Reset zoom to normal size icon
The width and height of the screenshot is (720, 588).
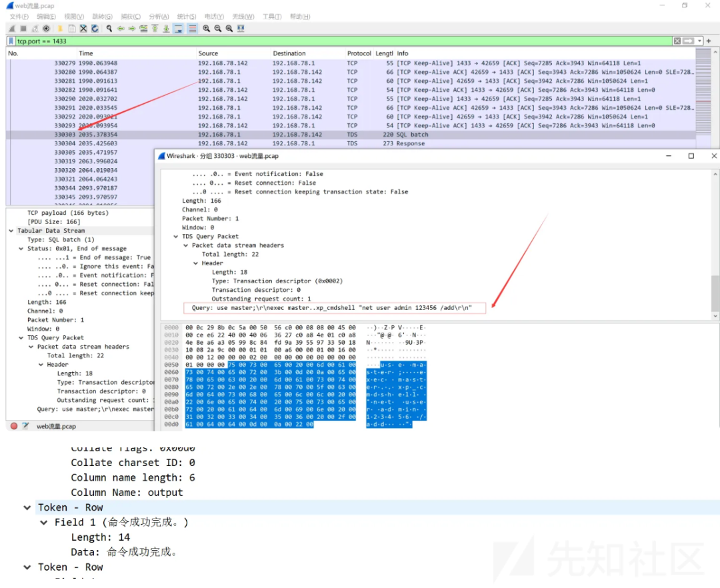(229, 29)
